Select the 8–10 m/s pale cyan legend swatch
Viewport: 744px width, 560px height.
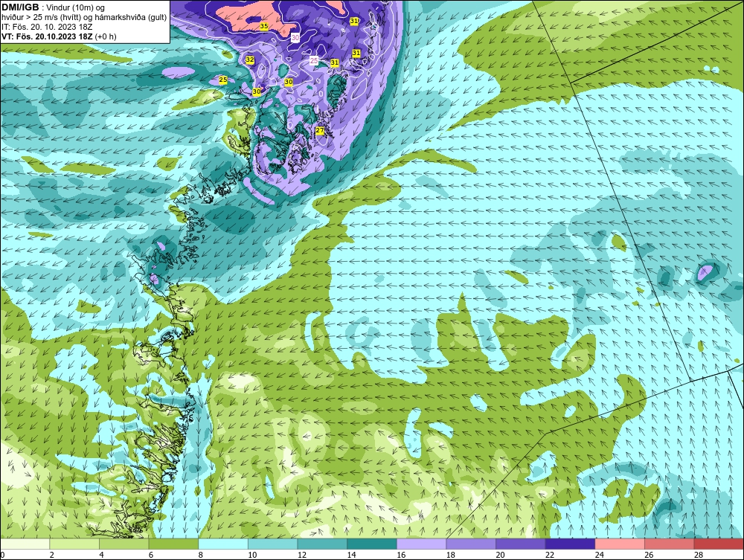pos(223,544)
